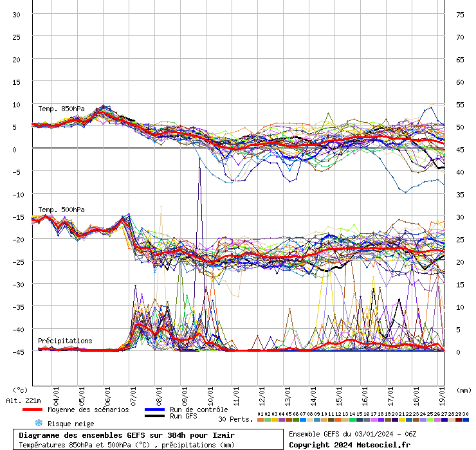Click the Run GFS legend text

pyautogui.click(x=183, y=416)
